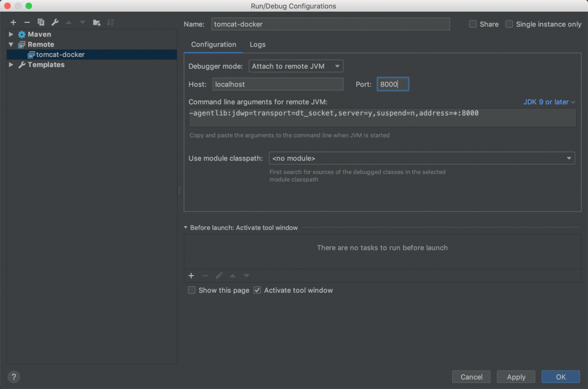Open the Debugger mode dropdown

(296, 66)
